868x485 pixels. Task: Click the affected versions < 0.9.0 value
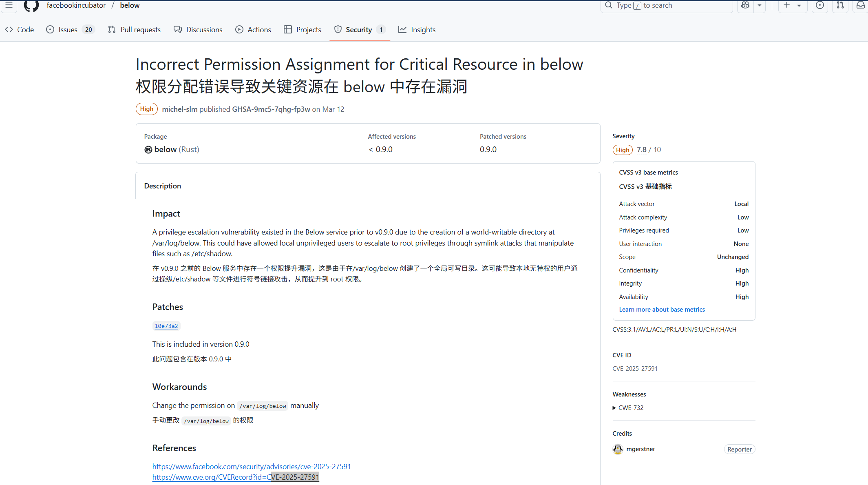coord(380,150)
